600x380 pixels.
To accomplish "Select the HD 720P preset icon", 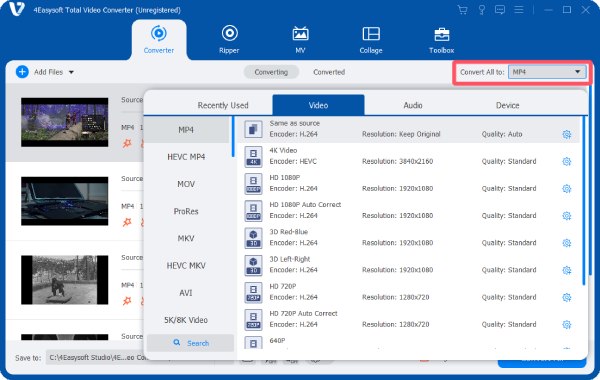I will pyautogui.click(x=253, y=292).
